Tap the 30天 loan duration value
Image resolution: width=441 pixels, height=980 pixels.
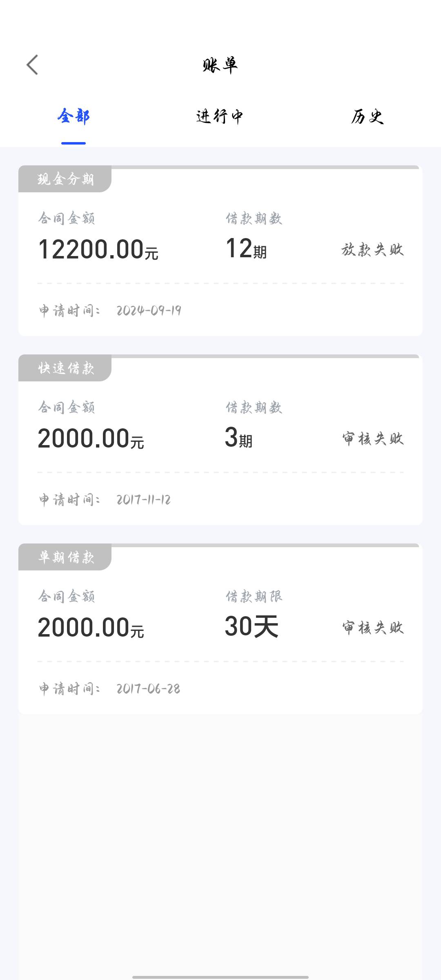click(x=252, y=626)
